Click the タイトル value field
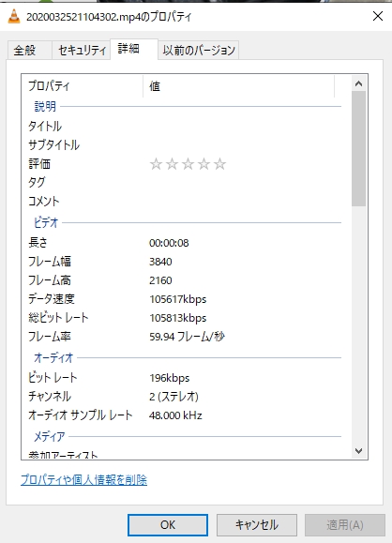 tap(242, 126)
